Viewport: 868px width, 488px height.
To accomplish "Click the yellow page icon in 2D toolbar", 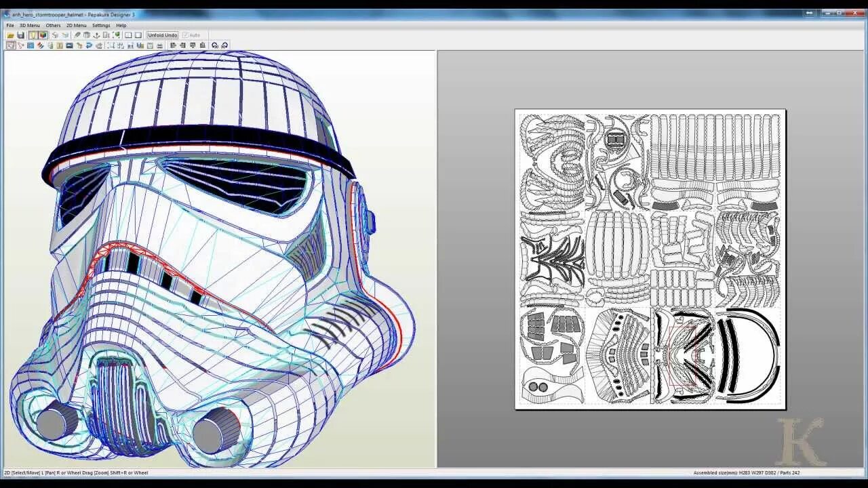I will (60, 45).
